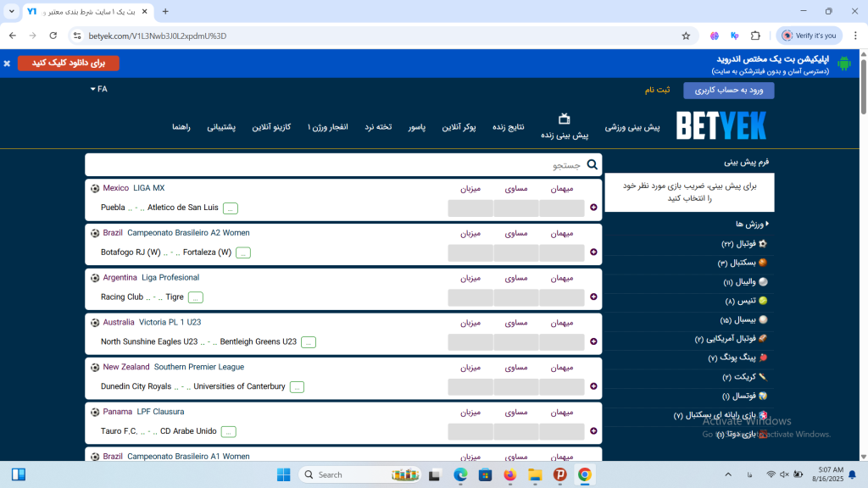The width and height of the screenshot is (868, 488).
Task: Click home-team odds box for Puebla match
Action: coord(470,208)
